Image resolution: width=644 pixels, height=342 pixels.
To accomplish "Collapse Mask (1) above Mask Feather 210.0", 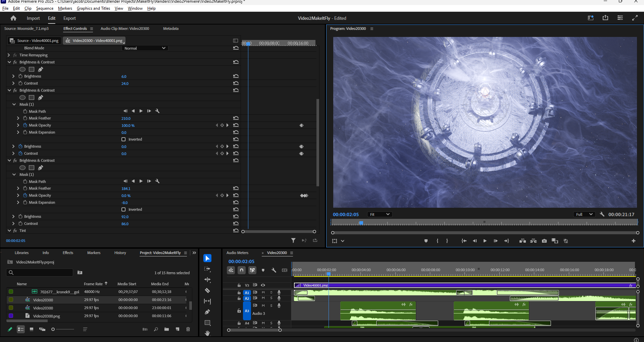I will 14,104.
